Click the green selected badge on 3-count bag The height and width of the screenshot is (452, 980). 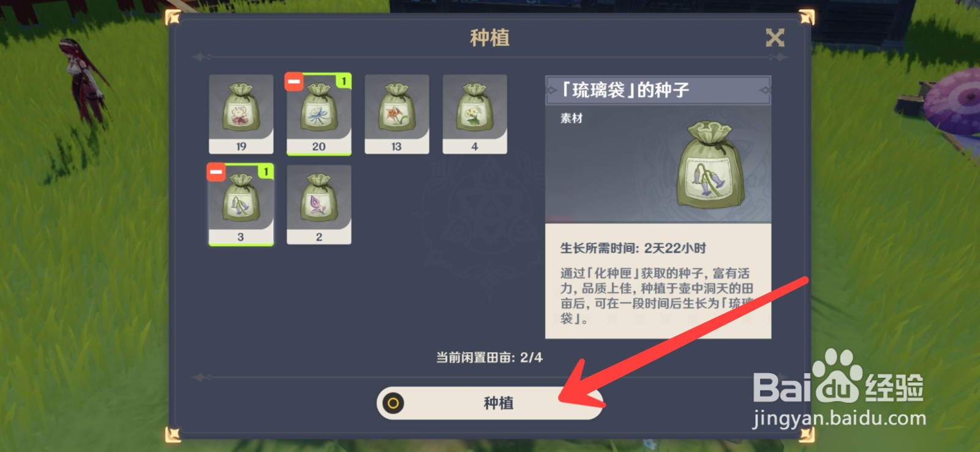266,171
